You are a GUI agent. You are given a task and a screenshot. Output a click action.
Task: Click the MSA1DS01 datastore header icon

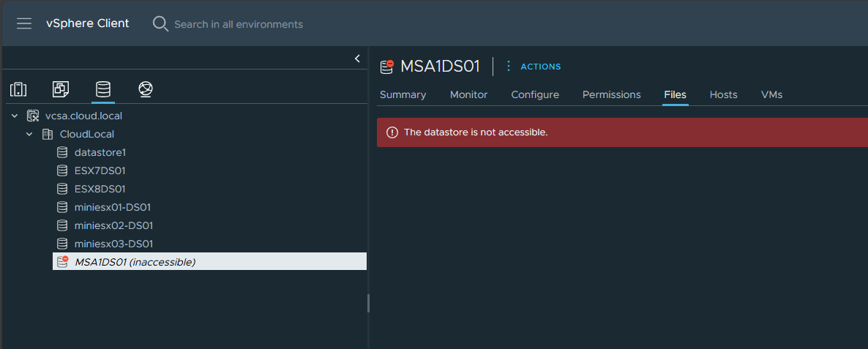tap(387, 67)
